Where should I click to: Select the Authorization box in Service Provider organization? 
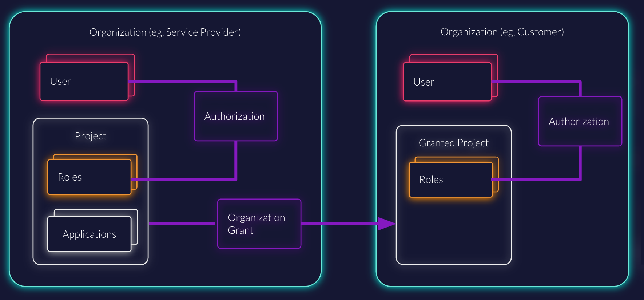[236, 116]
